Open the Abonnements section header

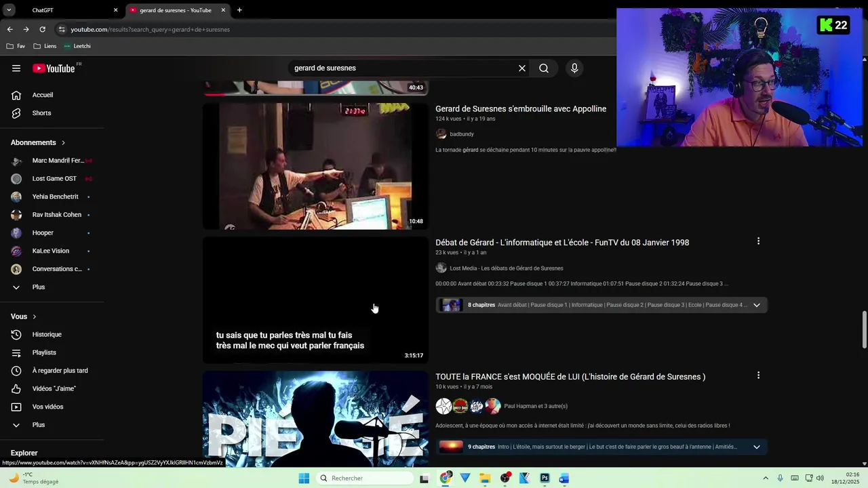tap(38, 142)
